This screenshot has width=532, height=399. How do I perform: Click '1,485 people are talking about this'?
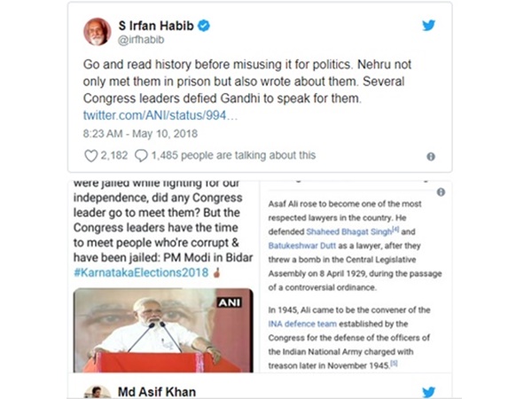[x=233, y=155]
